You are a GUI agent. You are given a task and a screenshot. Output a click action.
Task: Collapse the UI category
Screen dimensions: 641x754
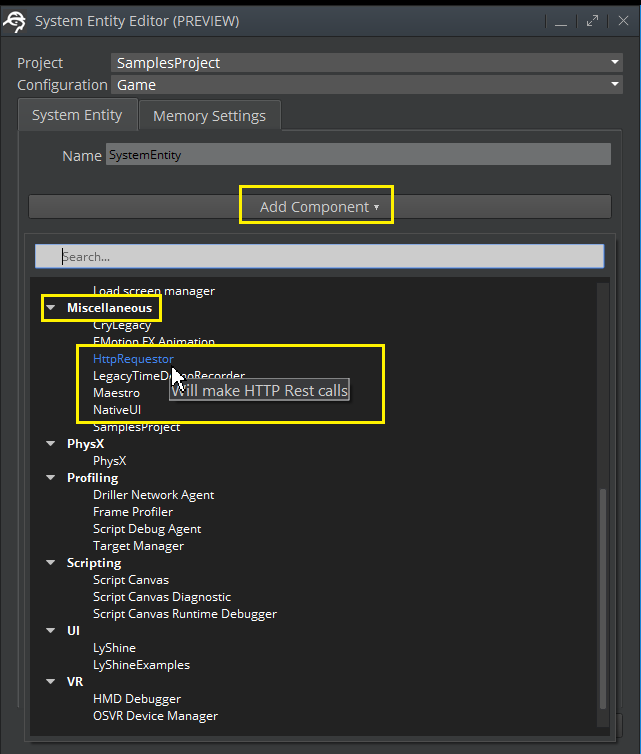tap(50, 630)
